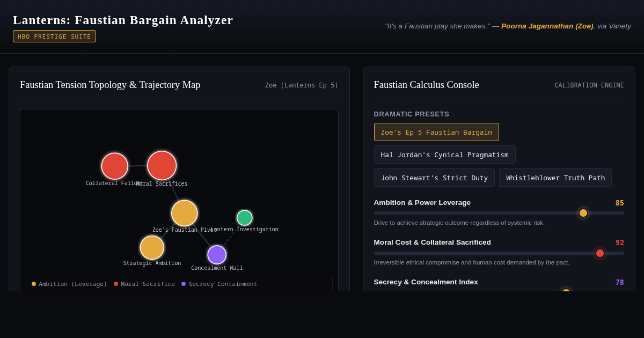Click the Lanterns: Faustian Bargain Analyzer title
Screen dimensions: 644x338
pyautogui.click(x=123, y=20)
